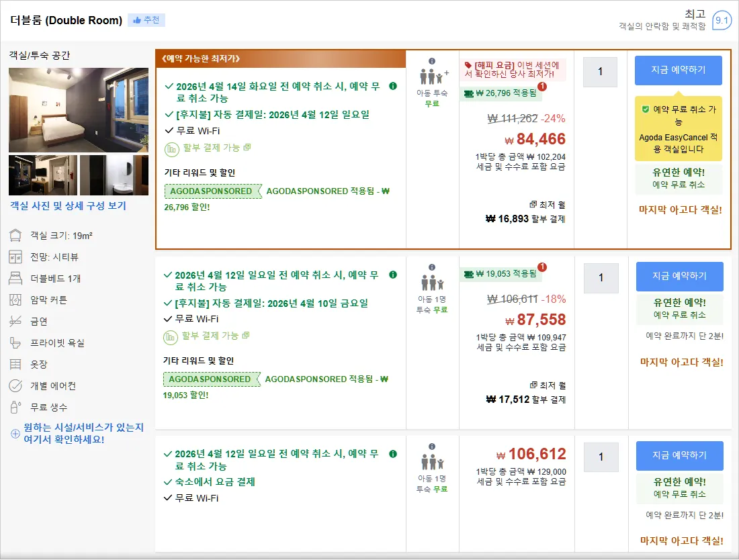
Task: Open room quantity selector for the ₩ 106,612 offer
Action: tap(601, 457)
